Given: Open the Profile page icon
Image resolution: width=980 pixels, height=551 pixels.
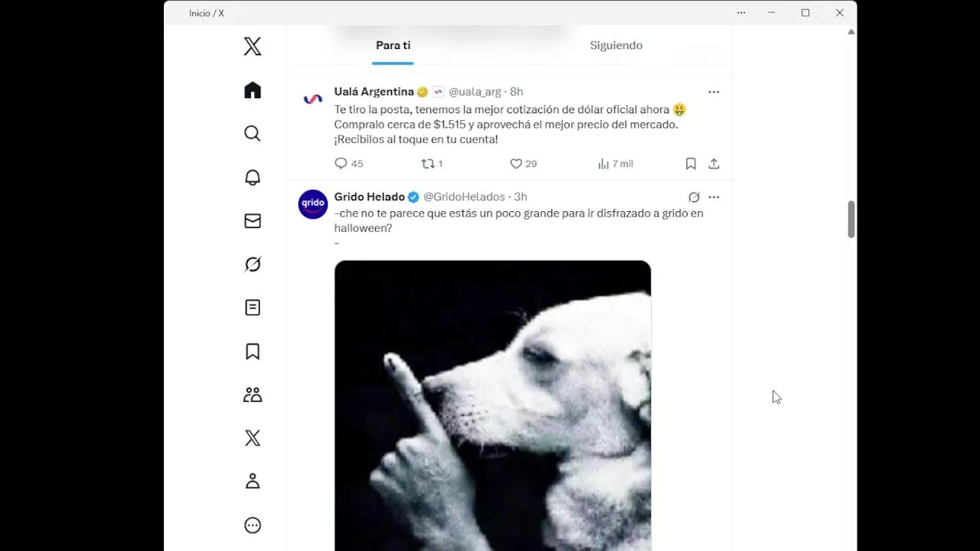Looking at the screenshot, I should pyautogui.click(x=253, y=481).
